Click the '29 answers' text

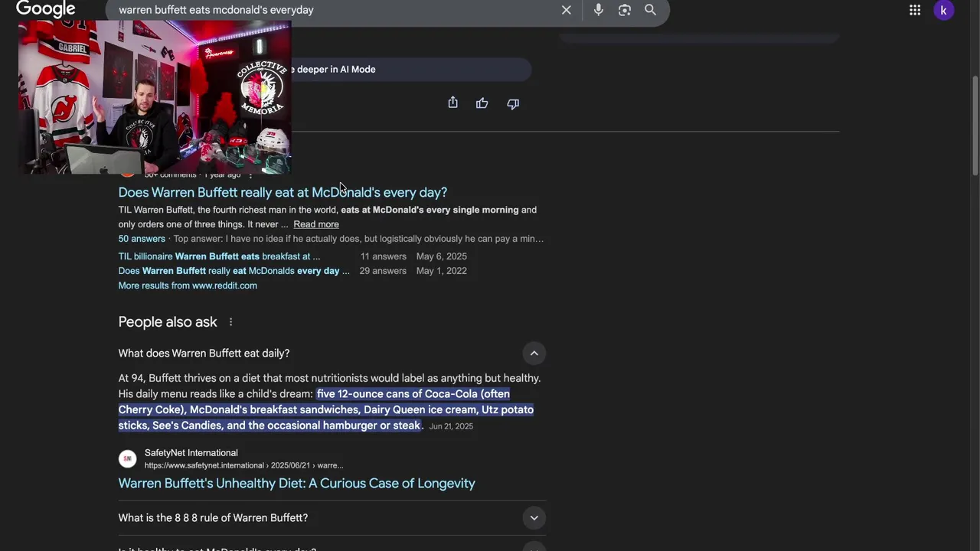(x=384, y=271)
